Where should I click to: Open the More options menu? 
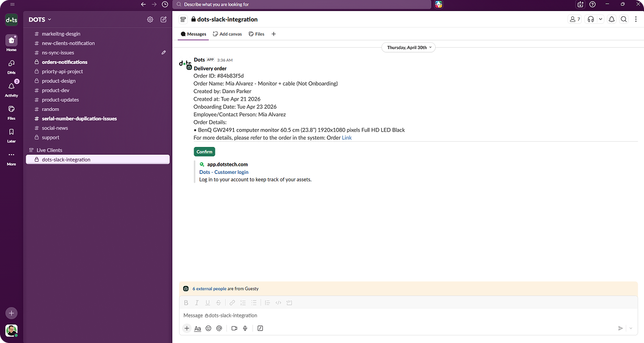(x=11, y=158)
